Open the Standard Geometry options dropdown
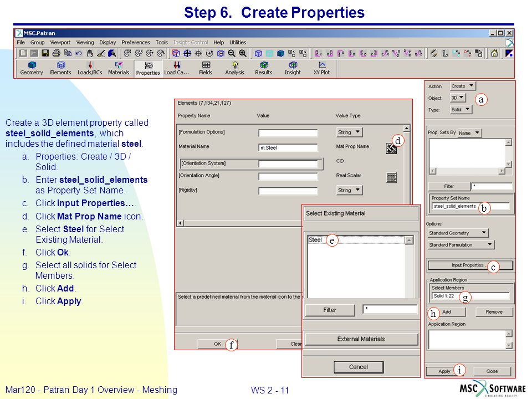The image size is (532, 399). click(458, 233)
